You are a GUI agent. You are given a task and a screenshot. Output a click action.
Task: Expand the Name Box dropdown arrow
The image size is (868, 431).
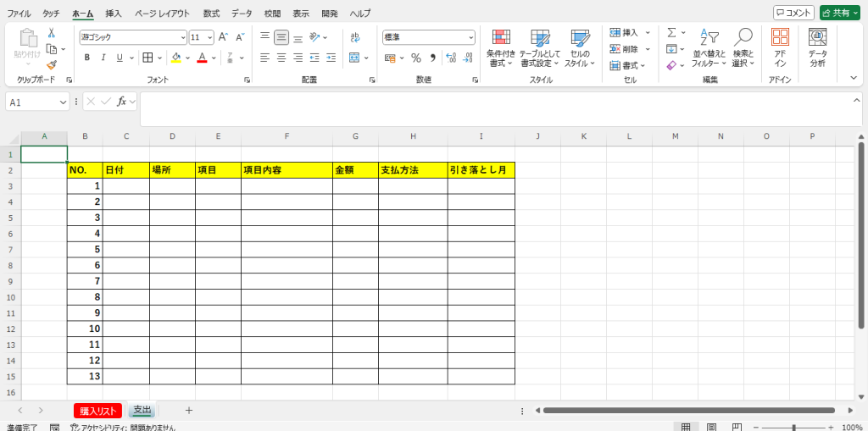pyautogui.click(x=64, y=102)
